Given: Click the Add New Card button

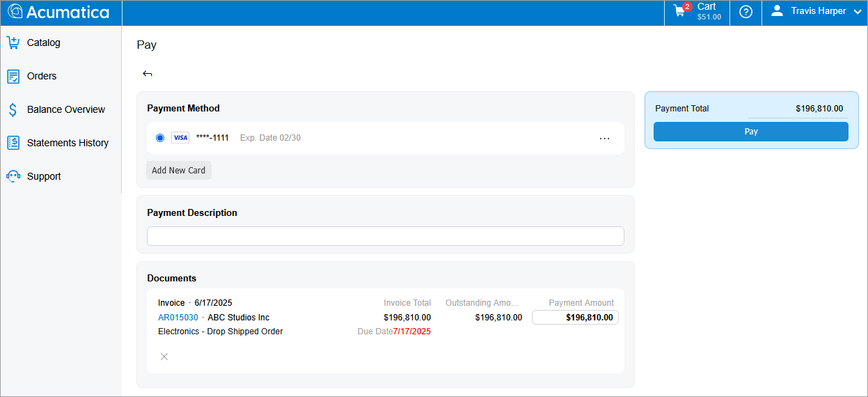Looking at the screenshot, I should tap(178, 170).
